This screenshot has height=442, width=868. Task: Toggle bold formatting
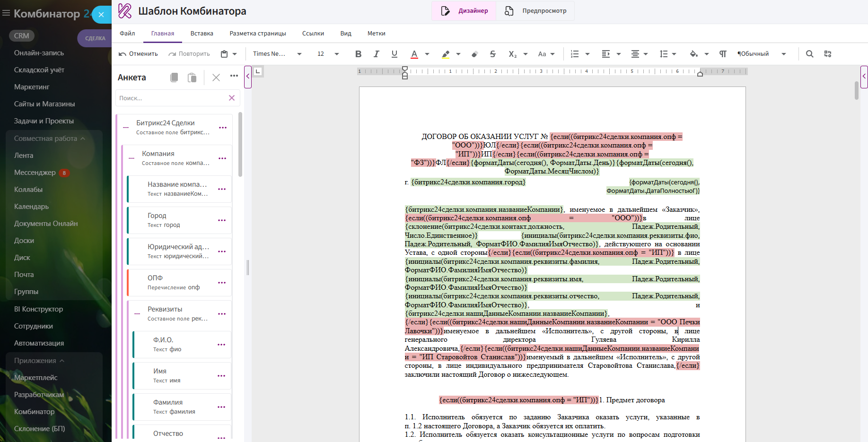pyautogui.click(x=358, y=54)
